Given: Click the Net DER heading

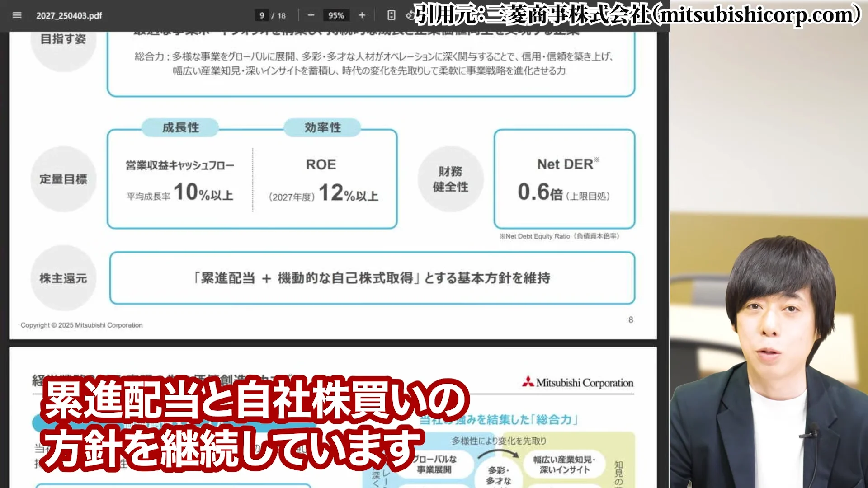Looking at the screenshot, I should (x=568, y=164).
